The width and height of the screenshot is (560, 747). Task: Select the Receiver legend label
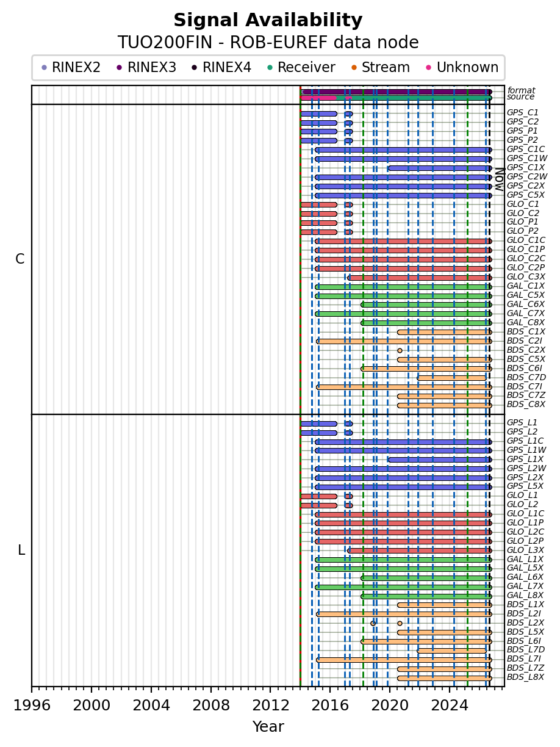(306, 68)
